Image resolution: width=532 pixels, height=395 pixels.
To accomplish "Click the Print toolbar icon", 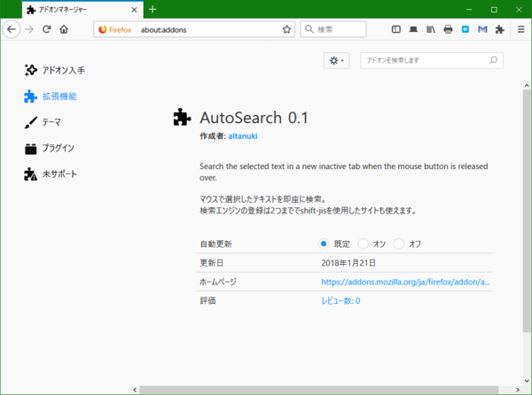I will 448,29.
